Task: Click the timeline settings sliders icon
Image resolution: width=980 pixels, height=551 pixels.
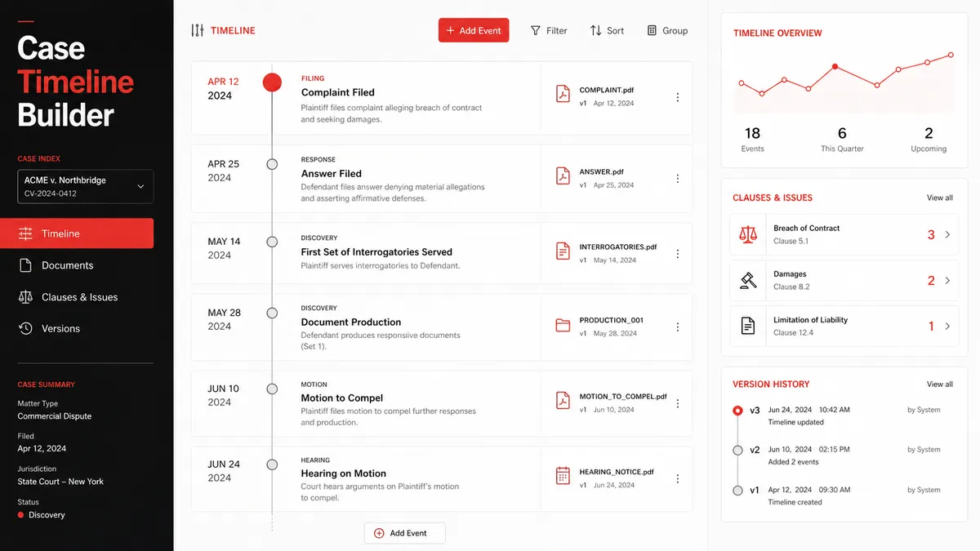Action: [x=198, y=30]
